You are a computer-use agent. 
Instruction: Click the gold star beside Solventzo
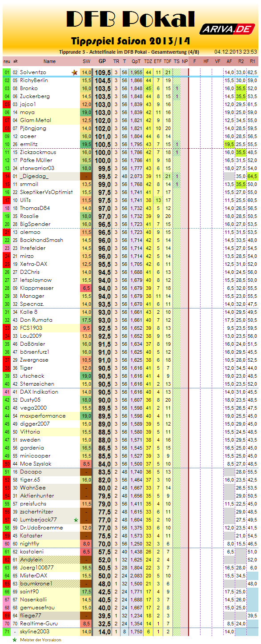(74, 72)
